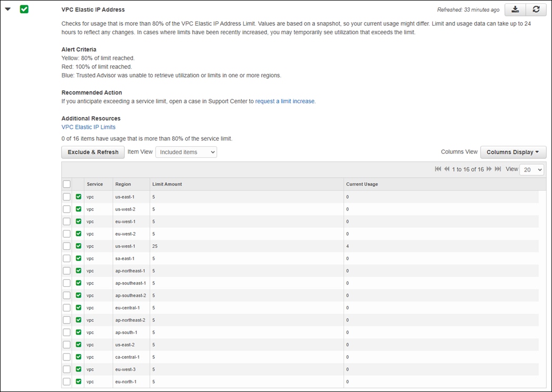Image resolution: width=552 pixels, height=392 pixels.
Task: Click green status icon in ap-southeast-1 row
Action: [x=78, y=283]
